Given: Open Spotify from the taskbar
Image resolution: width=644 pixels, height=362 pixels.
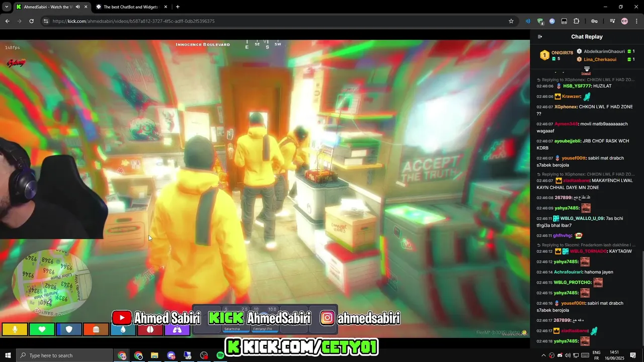Looking at the screenshot, I should [x=220, y=355].
